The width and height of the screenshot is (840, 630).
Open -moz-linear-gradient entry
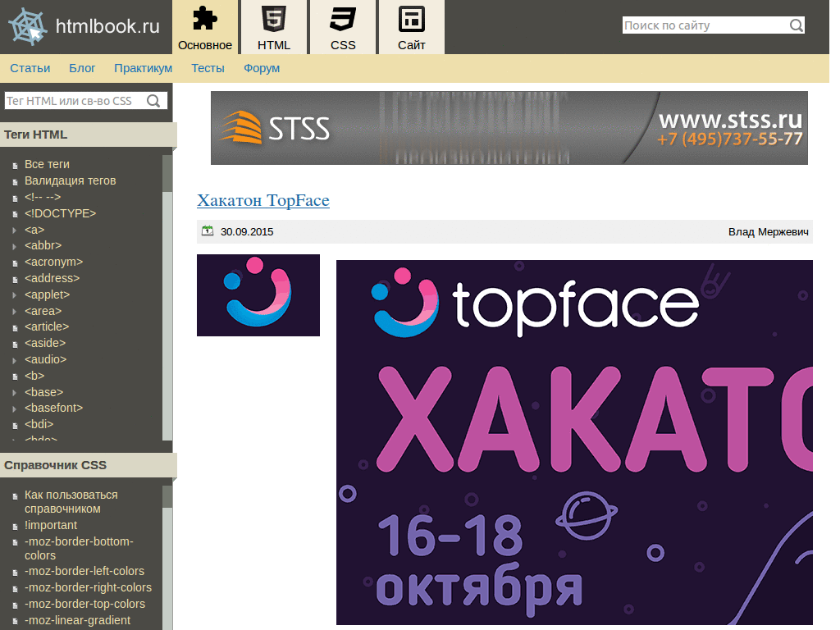[78, 620]
